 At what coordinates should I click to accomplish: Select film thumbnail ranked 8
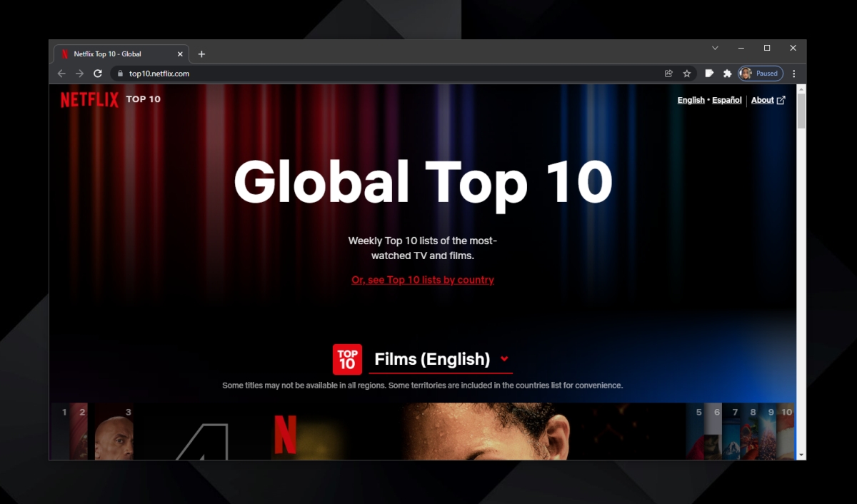(x=749, y=431)
